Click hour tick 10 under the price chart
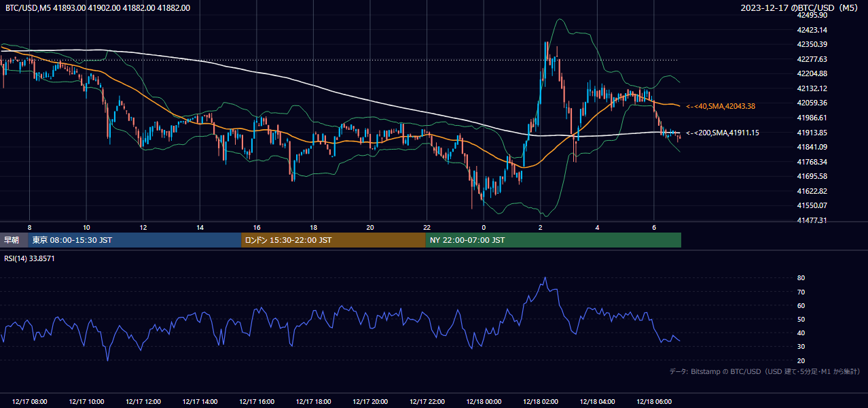868x408 pixels. tap(86, 227)
